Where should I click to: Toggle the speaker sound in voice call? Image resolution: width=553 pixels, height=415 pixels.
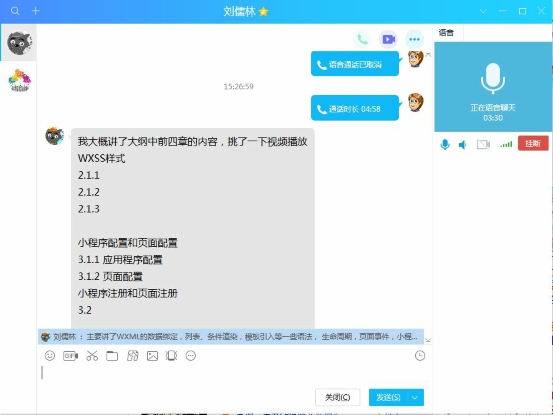(x=462, y=145)
